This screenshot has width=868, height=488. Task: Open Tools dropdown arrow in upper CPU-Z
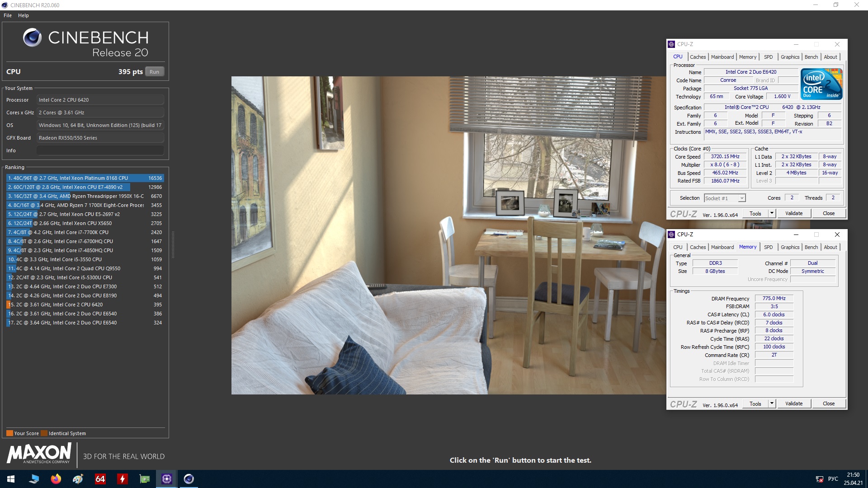pyautogui.click(x=772, y=213)
